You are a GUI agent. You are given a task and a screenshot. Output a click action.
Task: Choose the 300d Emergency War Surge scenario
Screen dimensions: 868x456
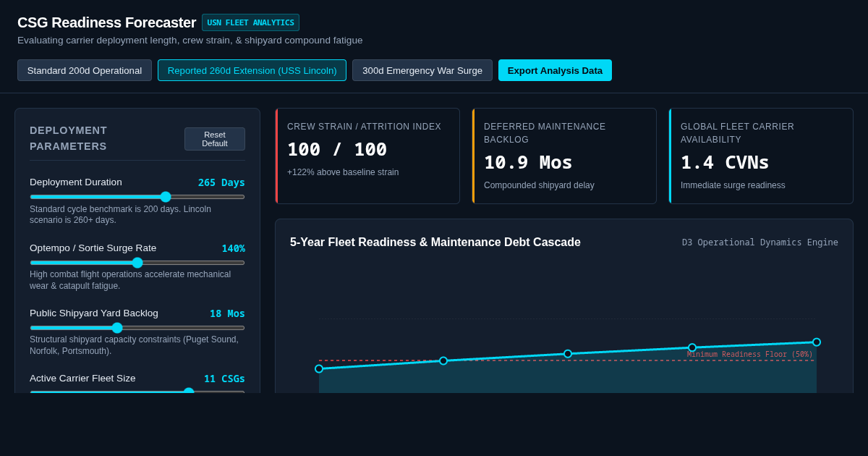click(x=422, y=70)
